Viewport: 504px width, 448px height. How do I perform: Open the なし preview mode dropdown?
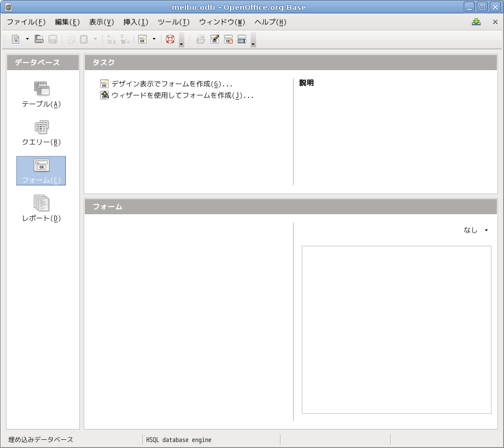(x=476, y=231)
